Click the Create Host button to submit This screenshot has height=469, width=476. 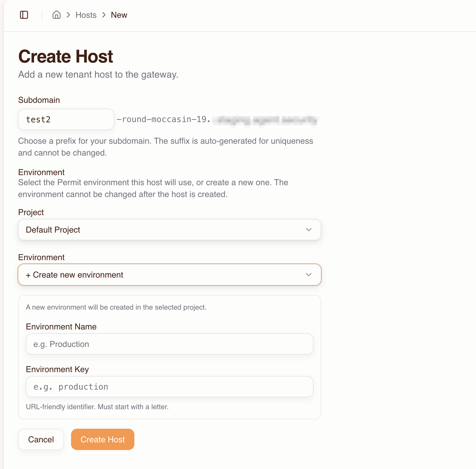tap(102, 439)
